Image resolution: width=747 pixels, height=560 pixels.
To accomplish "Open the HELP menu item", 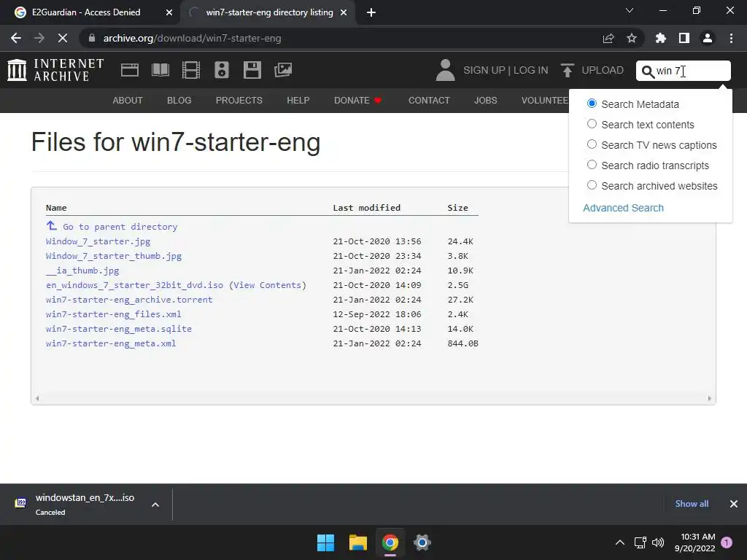I will coord(298,101).
